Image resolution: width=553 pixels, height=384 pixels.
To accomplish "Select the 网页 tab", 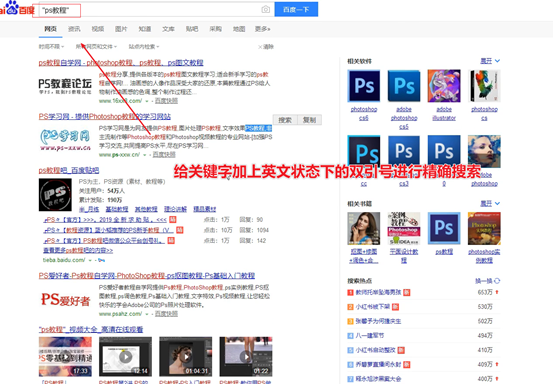I will (50, 29).
